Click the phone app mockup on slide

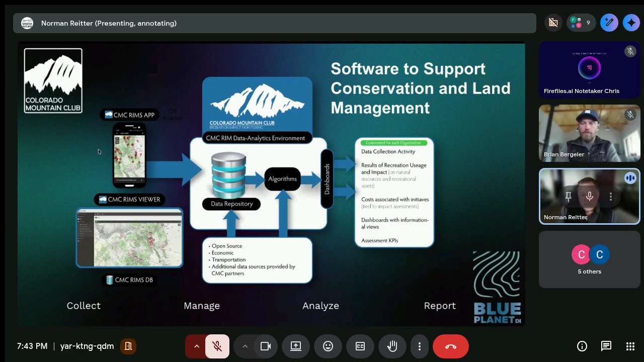coord(129,155)
